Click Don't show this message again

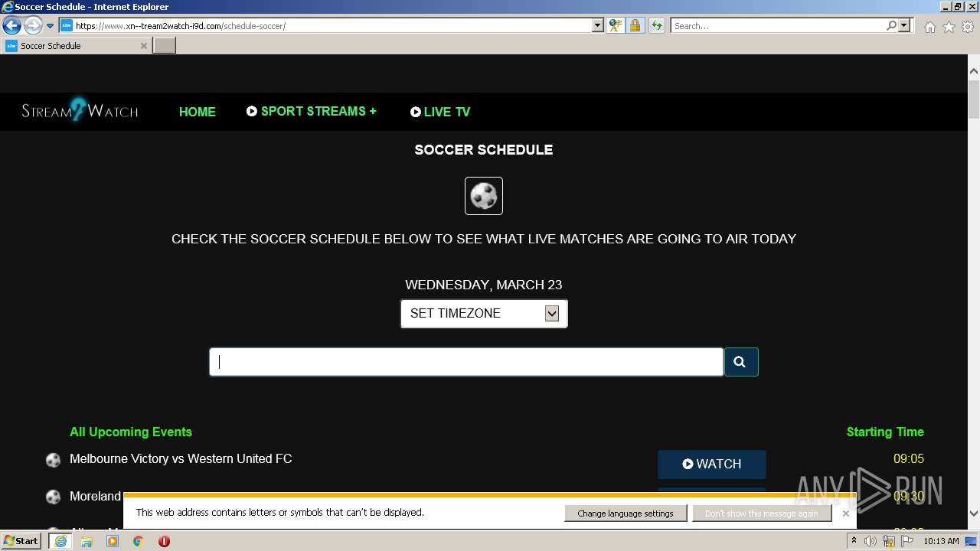762,514
